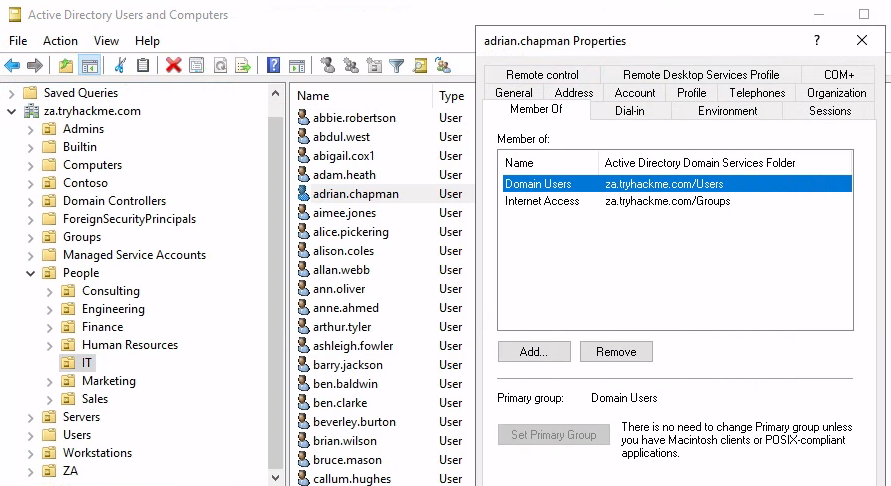Click the cut scissors toolbar icon

(x=120, y=66)
